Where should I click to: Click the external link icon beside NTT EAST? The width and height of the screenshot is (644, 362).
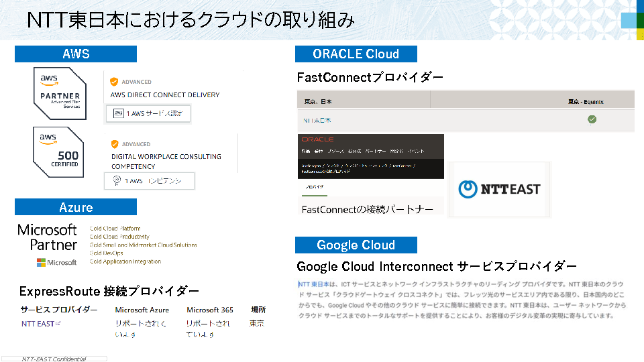pos(58,324)
